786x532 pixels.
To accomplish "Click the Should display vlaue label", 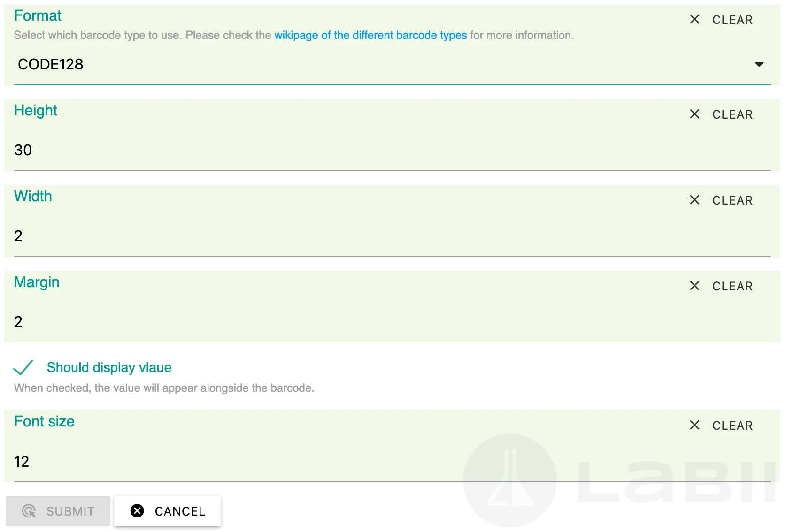I will (x=109, y=367).
